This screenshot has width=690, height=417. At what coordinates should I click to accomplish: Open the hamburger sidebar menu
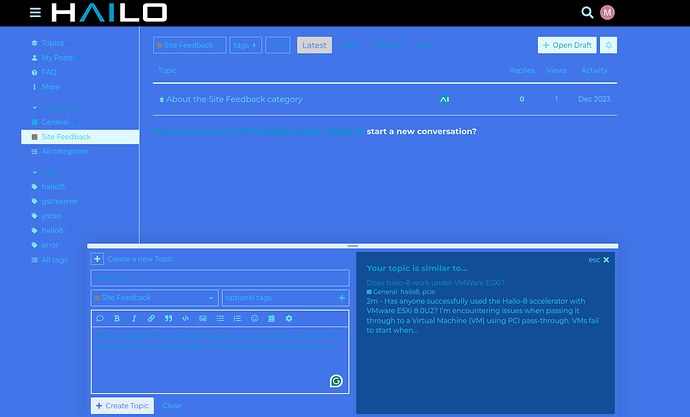click(x=35, y=12)
